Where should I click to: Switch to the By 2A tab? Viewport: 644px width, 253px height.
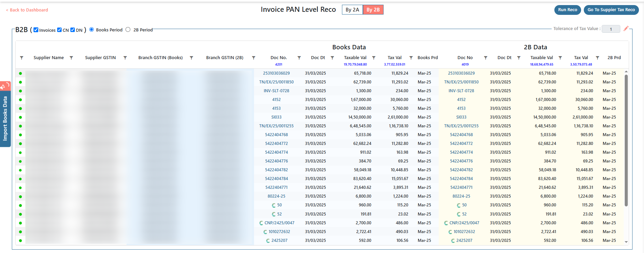coord(352,10)
